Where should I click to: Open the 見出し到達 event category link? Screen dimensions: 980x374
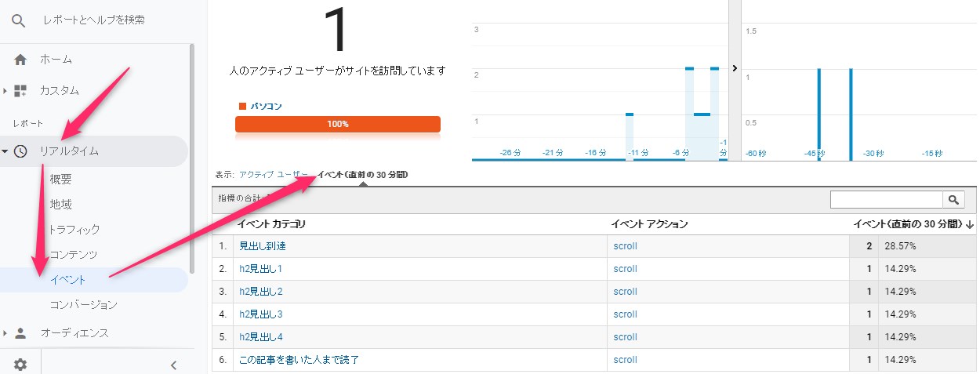263,246
